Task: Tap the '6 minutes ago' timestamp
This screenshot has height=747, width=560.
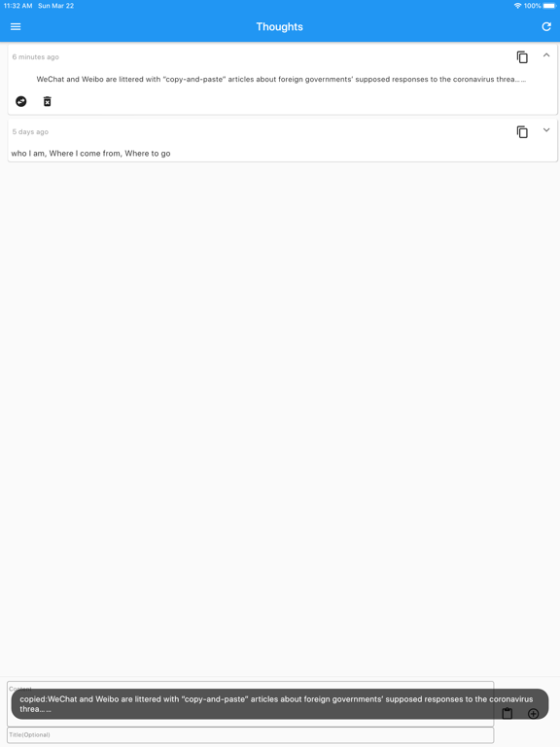Action: 36,56
